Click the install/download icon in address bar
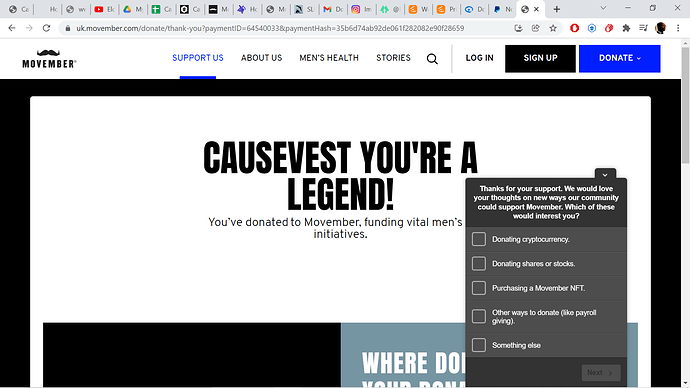This screenshot has height=388, width=690. [x=518, y=28]
